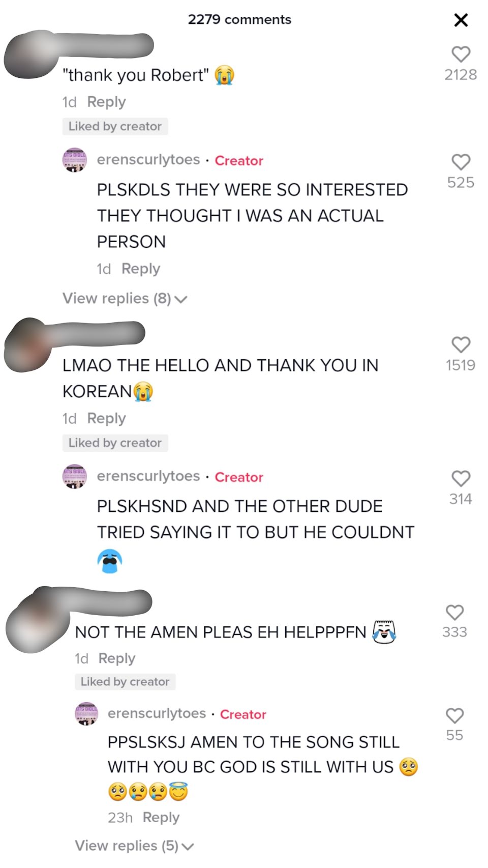Viewport: 488px width, 868px height.
Task: Like creator's reply with 314 likes
Action: point(461,478)
